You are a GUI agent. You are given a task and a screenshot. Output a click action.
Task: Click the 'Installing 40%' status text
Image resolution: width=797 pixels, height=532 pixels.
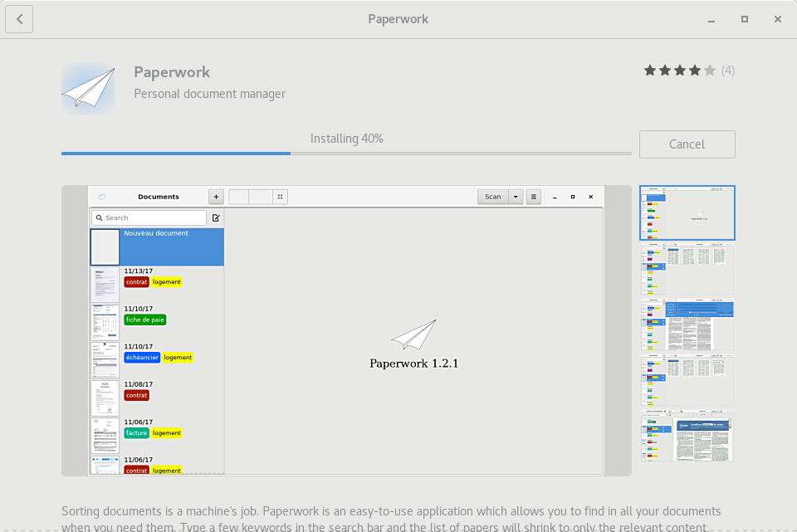[347, 139]
